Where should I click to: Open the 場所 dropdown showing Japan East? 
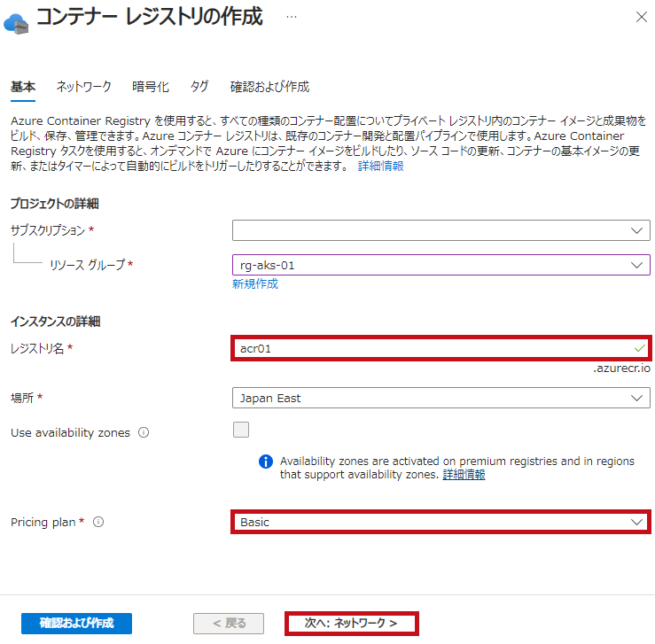coord(441,398)
